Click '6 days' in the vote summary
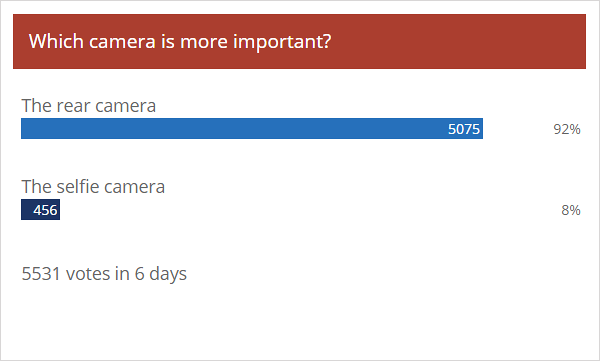 pos(161,274)
